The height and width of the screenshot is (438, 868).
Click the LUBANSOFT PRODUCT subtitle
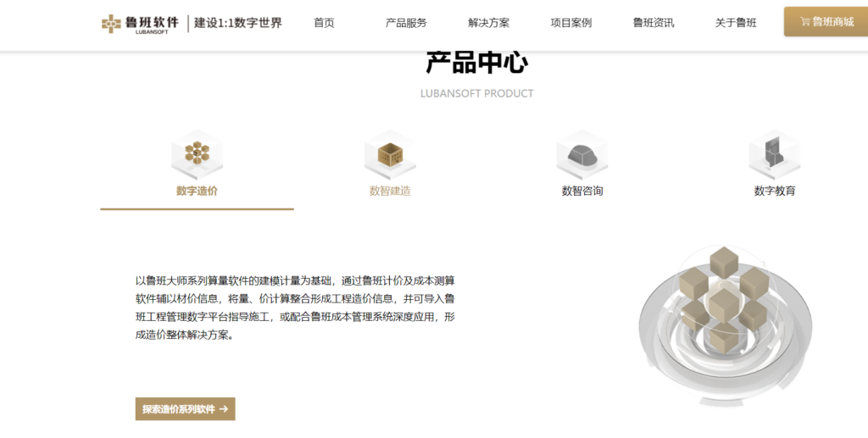coord(476,93)
